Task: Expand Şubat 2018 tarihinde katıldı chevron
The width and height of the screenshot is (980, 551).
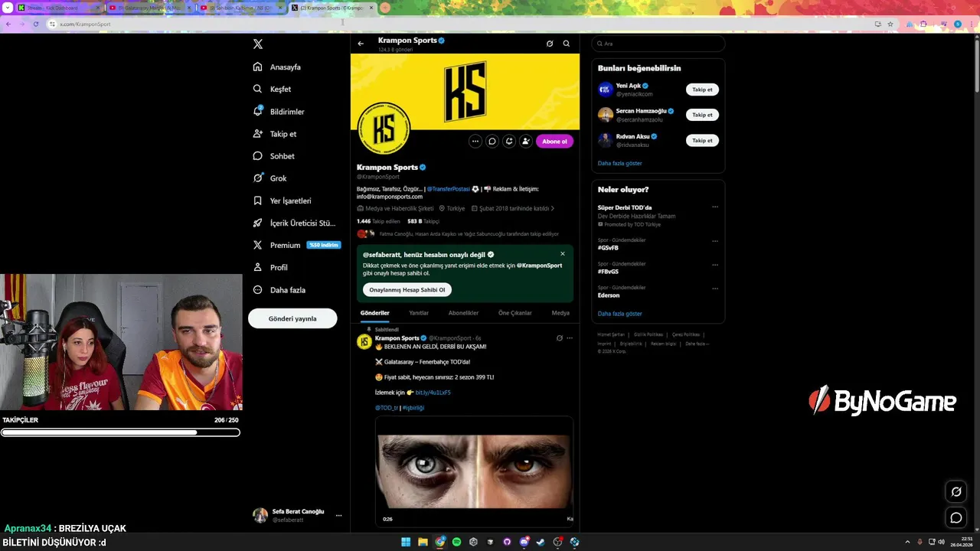Action: (x=553, y=208)
